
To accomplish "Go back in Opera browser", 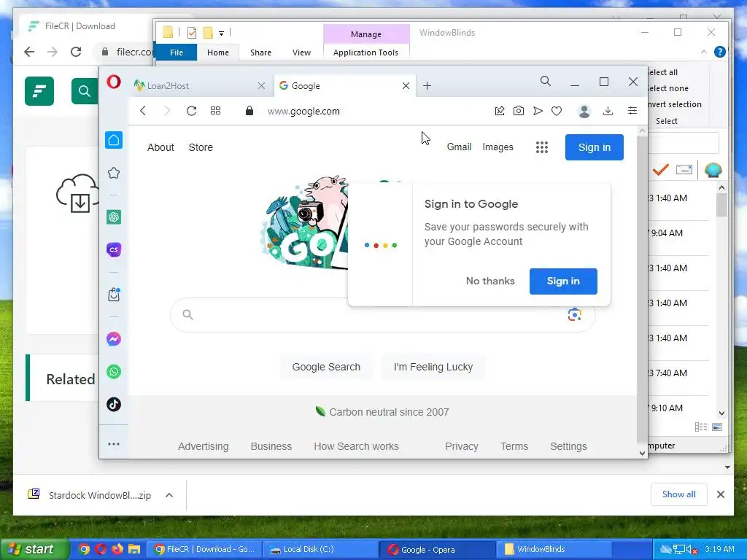I will click(143, 111).
